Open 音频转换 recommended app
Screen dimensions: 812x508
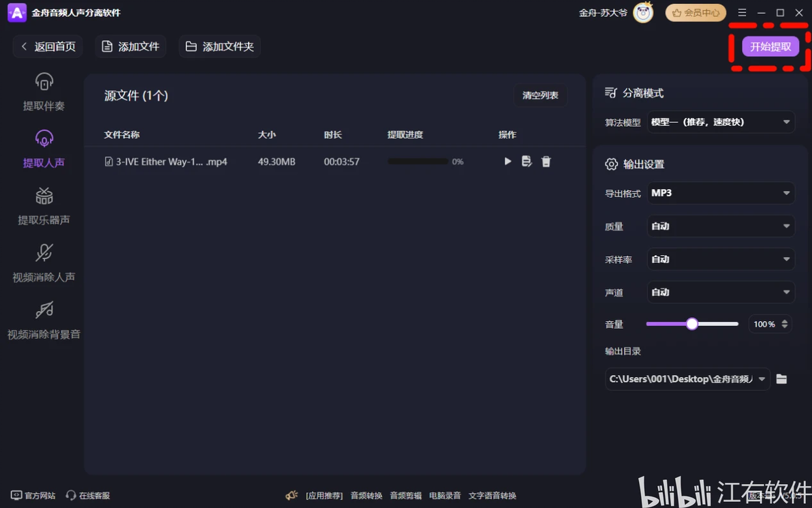[366, 496]
